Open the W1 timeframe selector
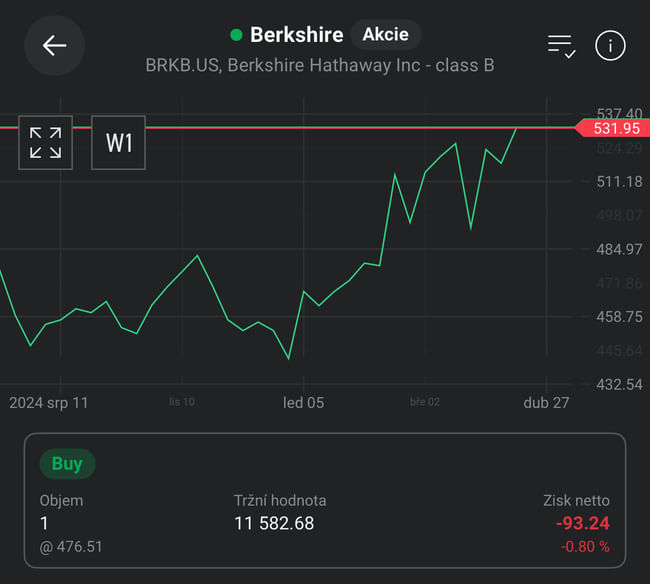The height and width of the screenshot is (584, 650). [x=119, y=142]
